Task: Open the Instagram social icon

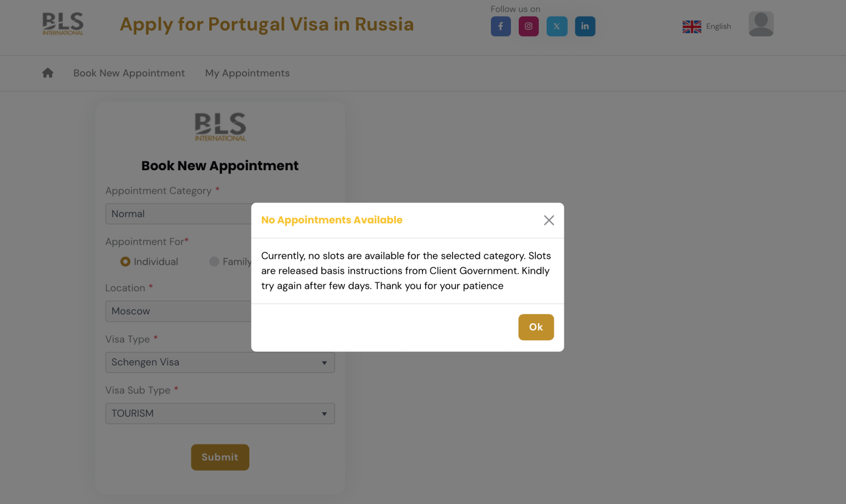Action: pos(528,26)
